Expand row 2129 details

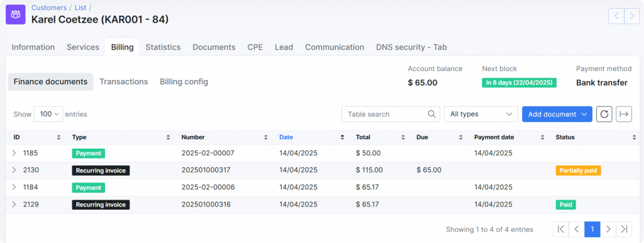pos(14,205)
